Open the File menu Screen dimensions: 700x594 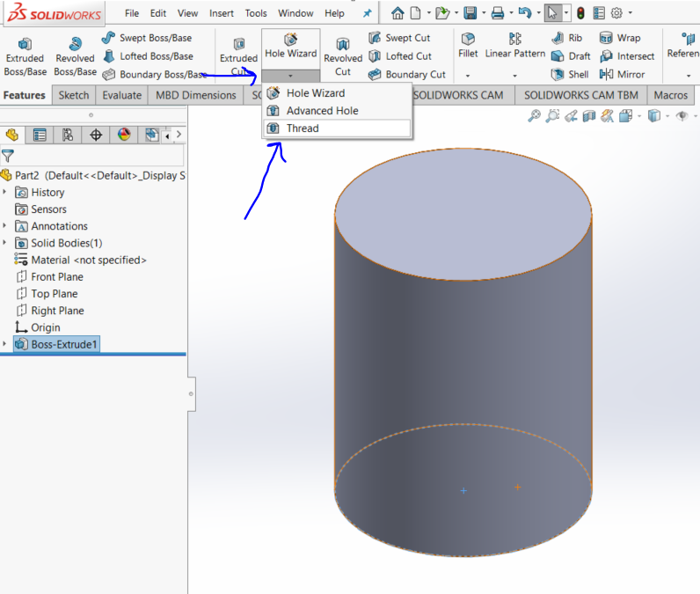[132, 13]
